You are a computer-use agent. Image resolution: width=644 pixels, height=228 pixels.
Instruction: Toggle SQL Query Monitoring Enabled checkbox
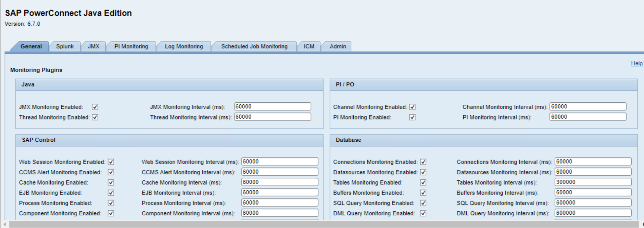click(x=423, y=203)
